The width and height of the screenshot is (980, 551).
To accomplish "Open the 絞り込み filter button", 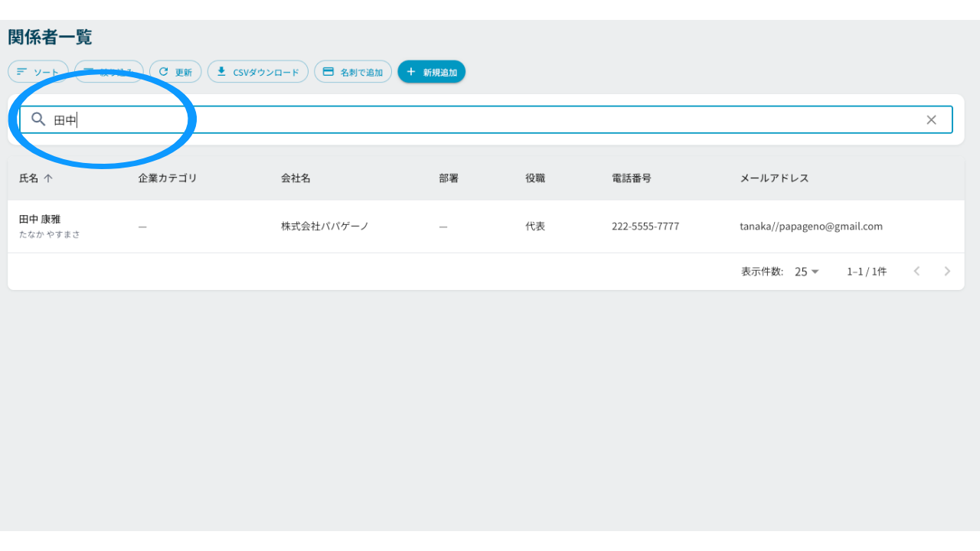I will (x=109, y=72).
